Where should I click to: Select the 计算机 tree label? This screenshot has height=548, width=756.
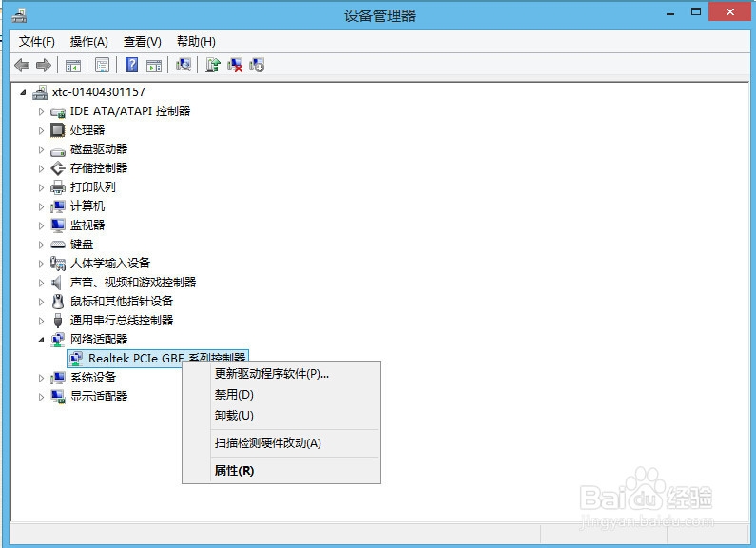click(87, 206)
